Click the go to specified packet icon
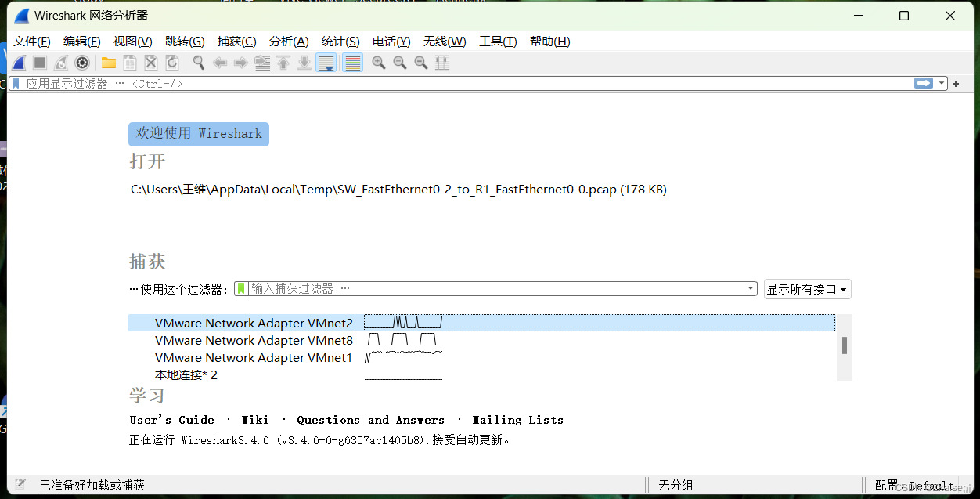The width and height of the screenshot is (980, 499). 262,63
